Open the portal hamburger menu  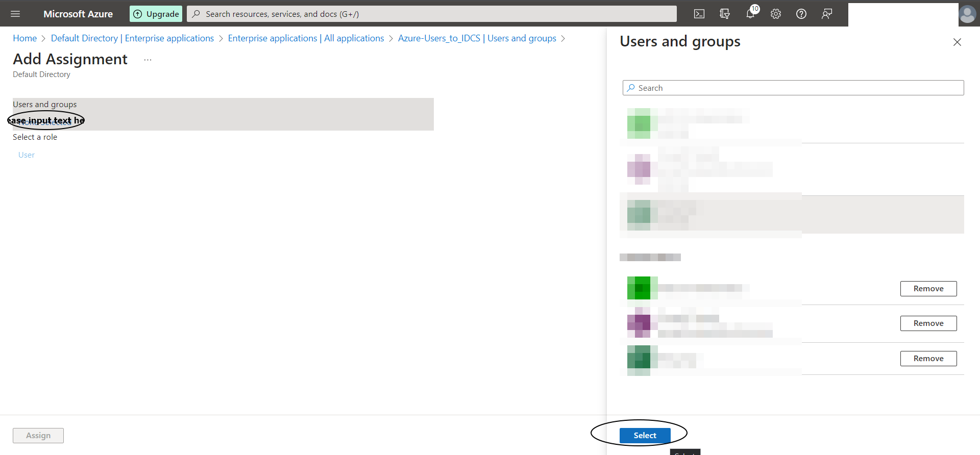pyautogui.click(x=15, y=14)
